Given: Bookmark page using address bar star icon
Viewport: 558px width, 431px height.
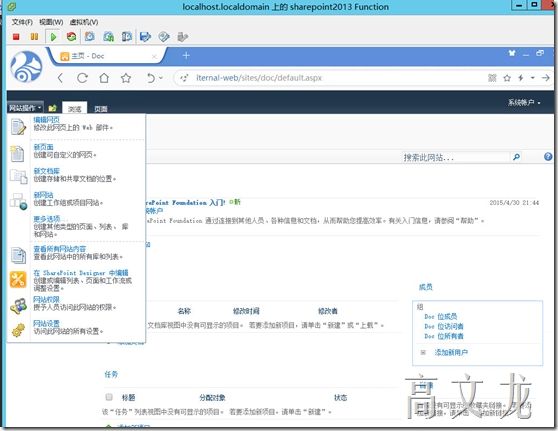Looking at the screenshot, I should tap(507, 78).
